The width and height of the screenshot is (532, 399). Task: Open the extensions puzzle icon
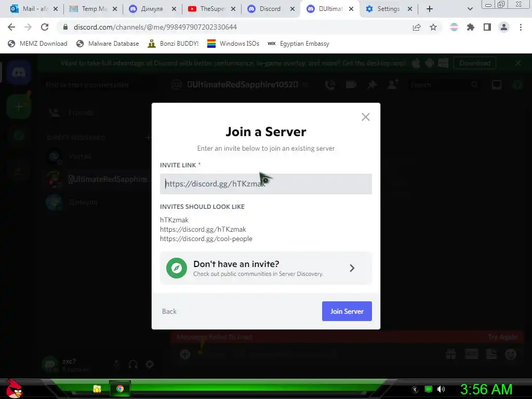tap(470, 27)
